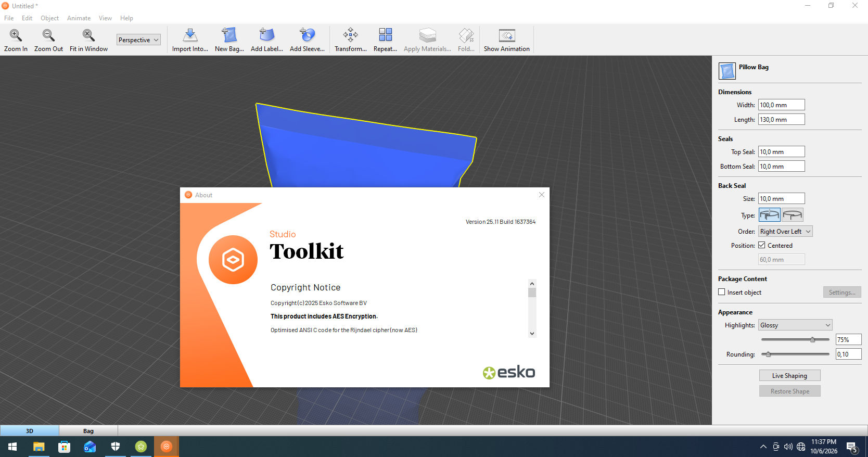Viewport: 868px width, 457px height.
Task: Open the Repeat tool
Action: [x=385, y=41]
